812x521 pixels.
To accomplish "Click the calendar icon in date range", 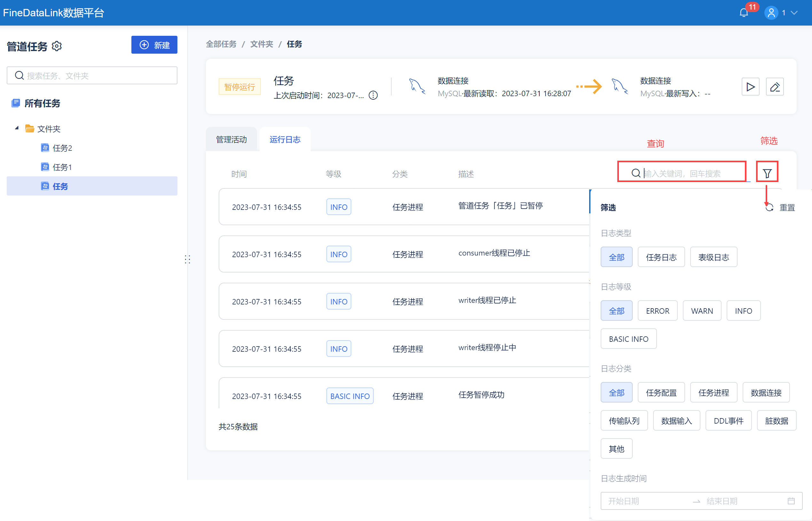I will tap(791, 501).
